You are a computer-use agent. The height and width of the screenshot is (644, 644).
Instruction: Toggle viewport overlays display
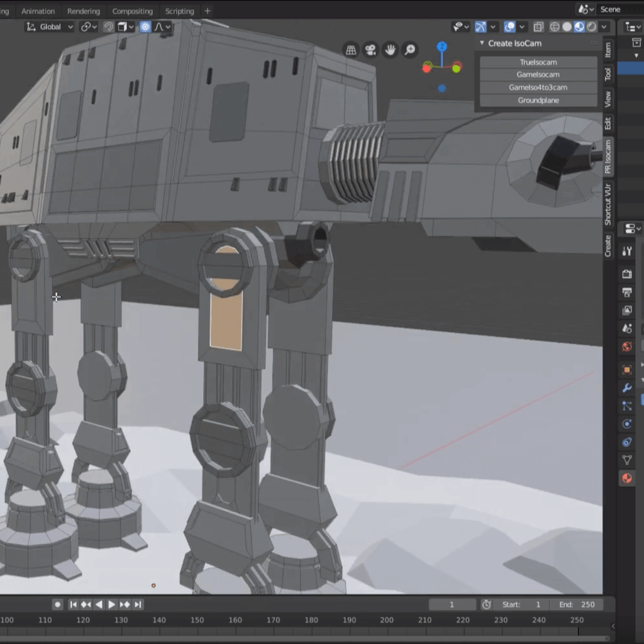(509, 27)
